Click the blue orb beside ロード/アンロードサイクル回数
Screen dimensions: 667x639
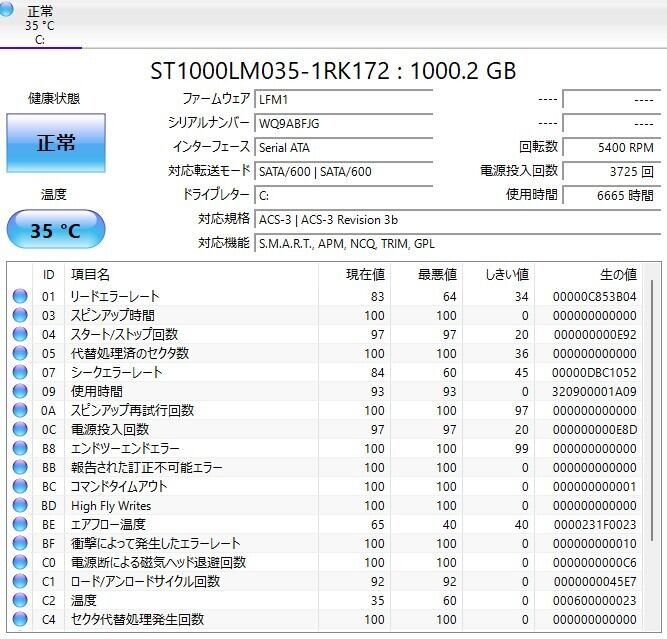pos(20,582)
